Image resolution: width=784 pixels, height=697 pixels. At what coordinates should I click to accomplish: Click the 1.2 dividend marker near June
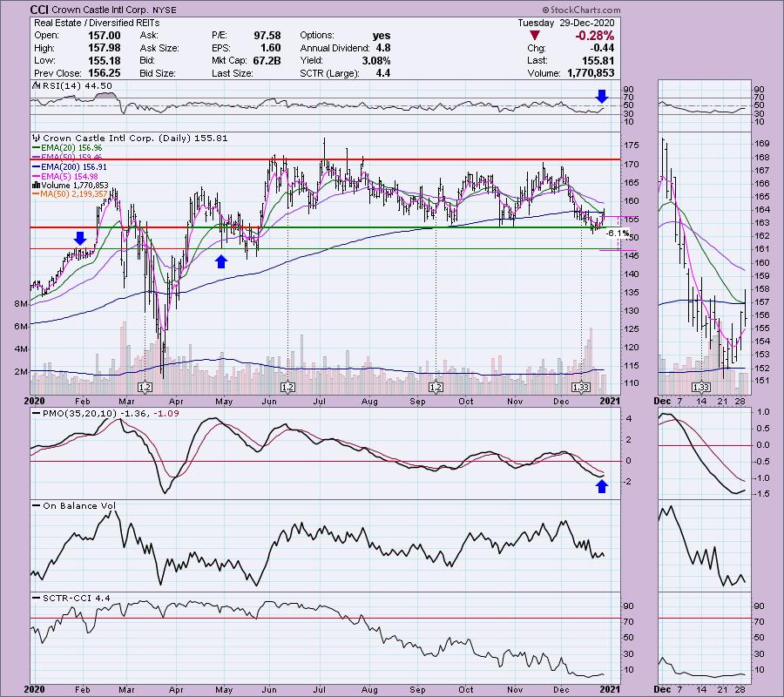pos(287,388)
